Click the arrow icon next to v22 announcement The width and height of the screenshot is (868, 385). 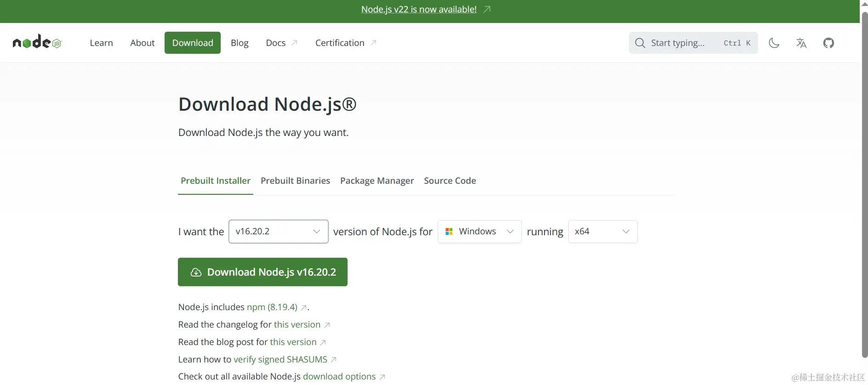(487, 9)
